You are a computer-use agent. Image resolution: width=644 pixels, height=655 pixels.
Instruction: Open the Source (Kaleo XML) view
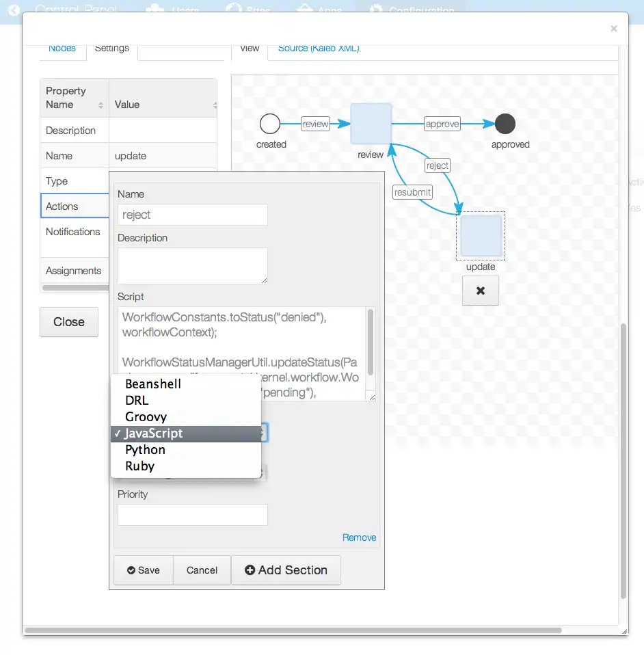(x=317, y=48)
